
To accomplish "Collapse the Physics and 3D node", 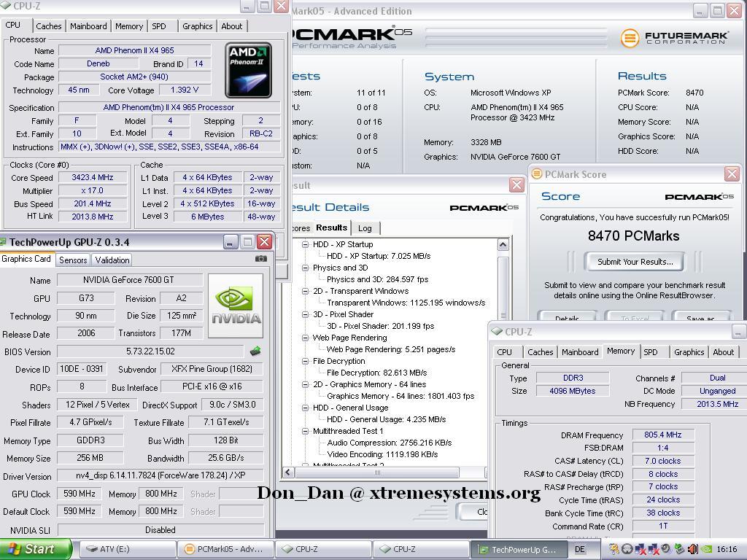I will (305, 268).
